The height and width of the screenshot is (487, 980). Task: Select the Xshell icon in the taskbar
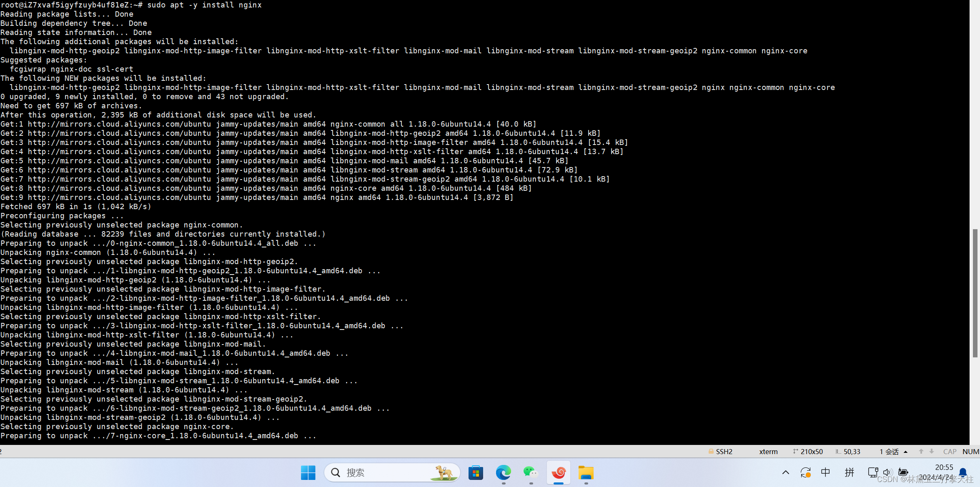(558, 473)
